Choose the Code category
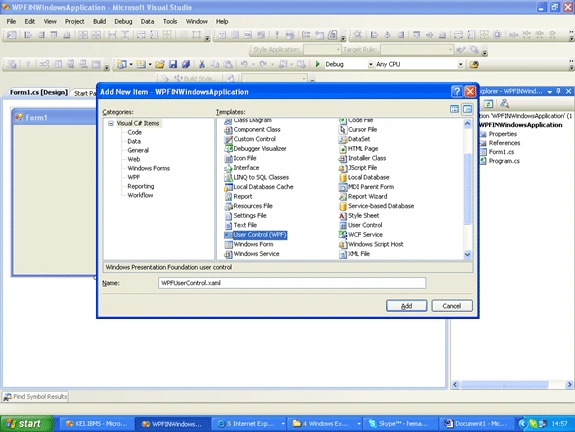 point(135,132)
